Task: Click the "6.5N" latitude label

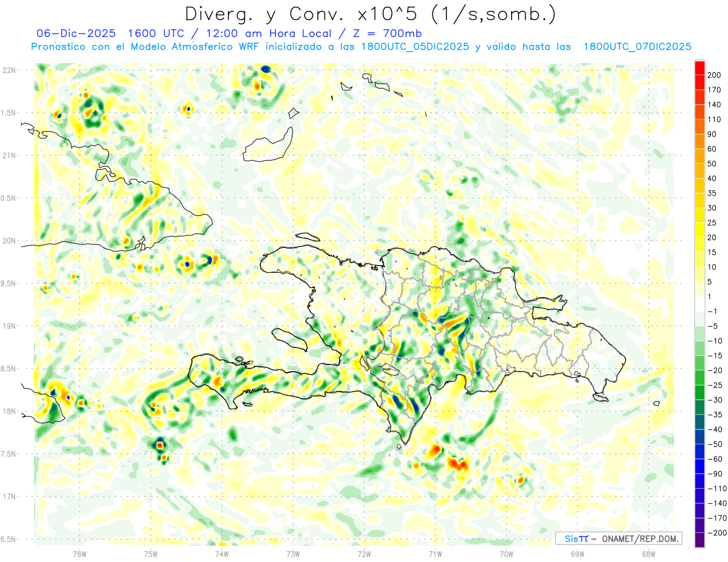Action: pyautogui.click(x=8, y=539)
